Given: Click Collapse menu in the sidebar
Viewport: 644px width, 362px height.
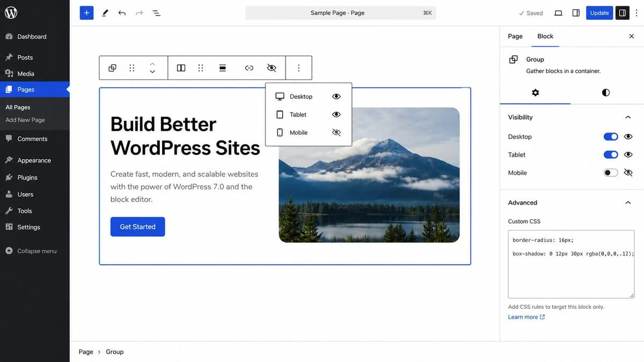Looking at the screenshot, I should 31,251.
